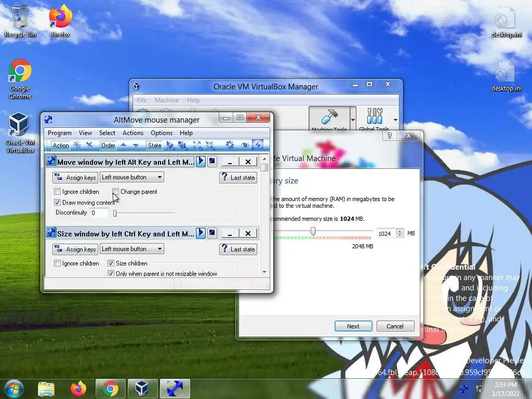
Task: Enable Ignore children under Move window action
Action: pyautogui.click(x=57, y=192)
